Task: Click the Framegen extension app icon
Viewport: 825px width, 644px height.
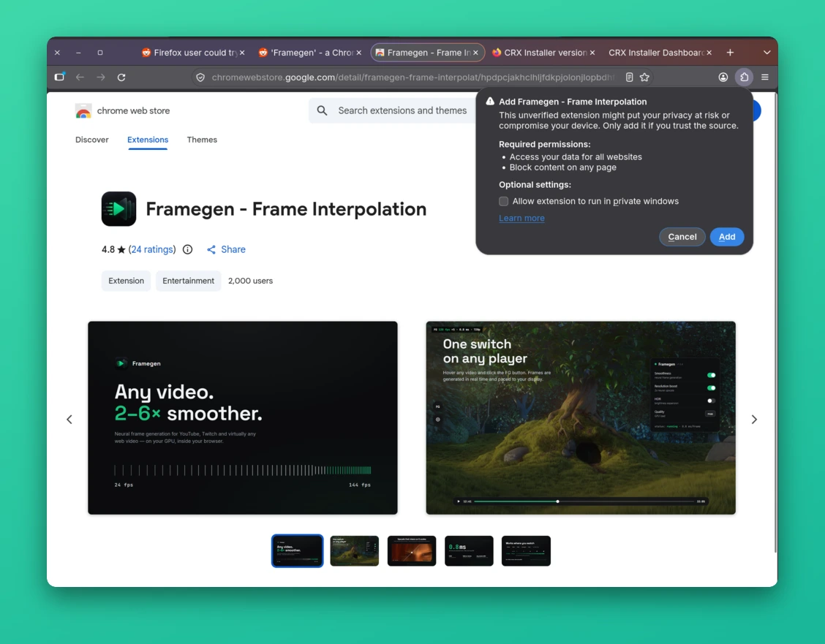Action: 119,209
